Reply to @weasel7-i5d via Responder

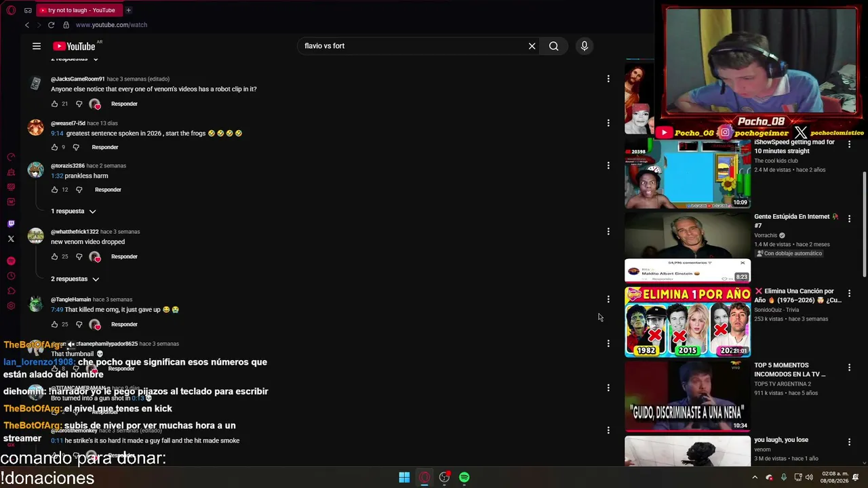point(105,147)
